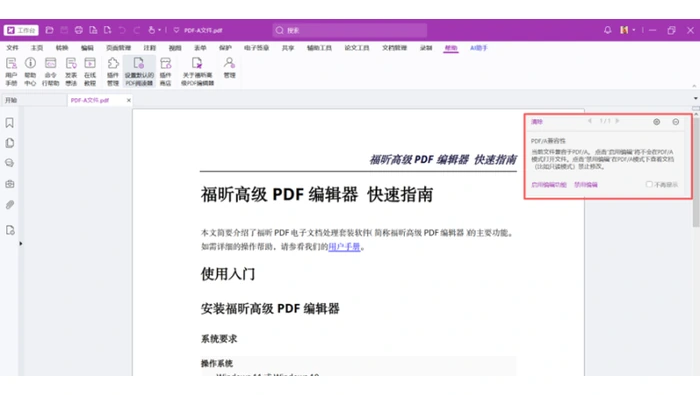Open the Attachments paperclip panel
Image resolution: width=700 pixels, height=395 pixels.
point(9,205)
